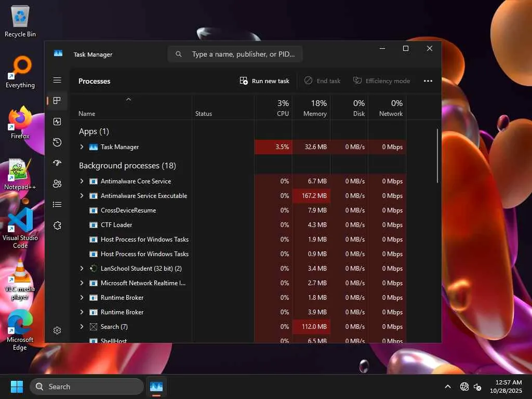
Task: Sort processes by CPU column
Action: (273, 107)
